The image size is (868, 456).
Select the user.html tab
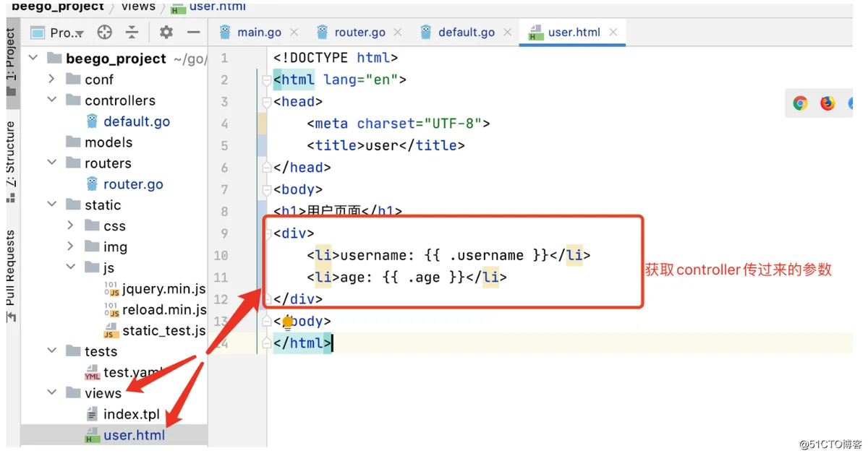coord(574,33)
